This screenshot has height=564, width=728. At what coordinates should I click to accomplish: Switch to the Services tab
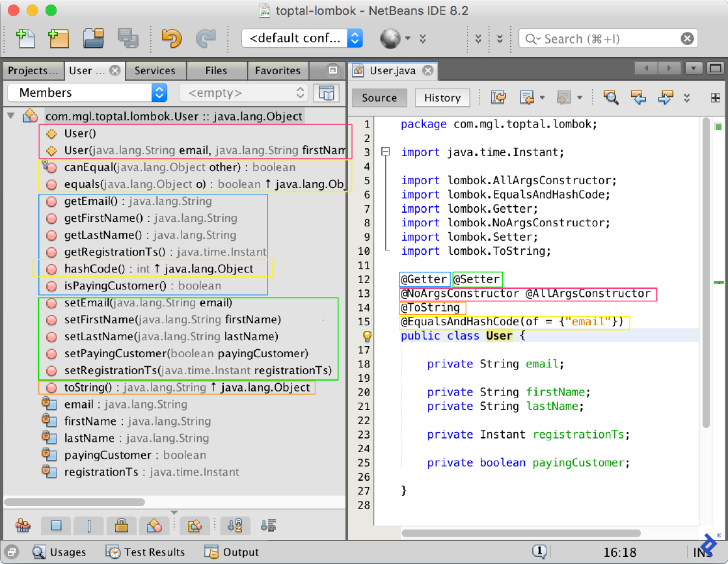click(x=155, y=70)
